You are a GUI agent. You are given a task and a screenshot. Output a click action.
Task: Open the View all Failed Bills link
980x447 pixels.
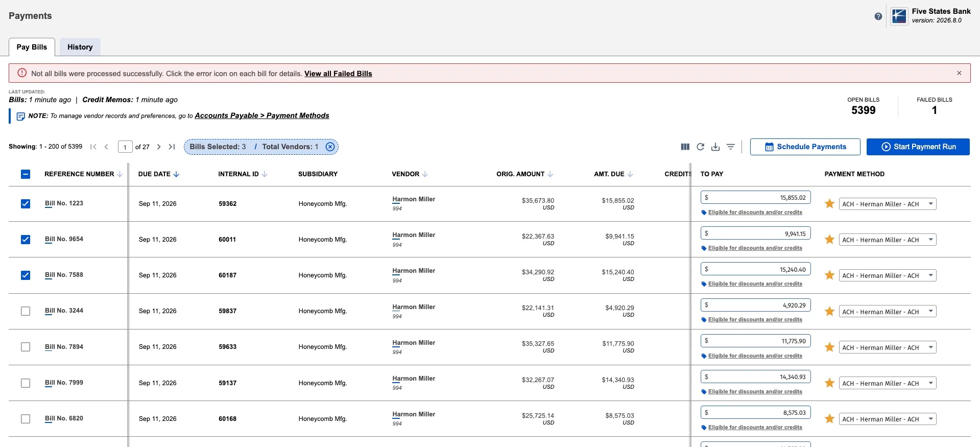[x=338, y=74]
